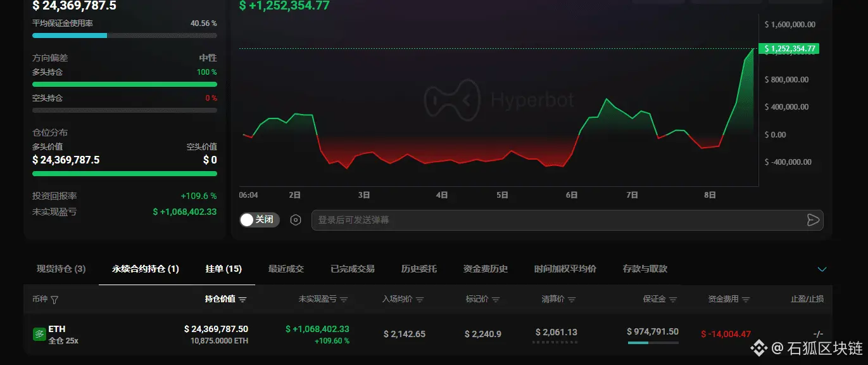Toggle the 关闭 danmaku switch
Image resolution: width=868 pixels, height=365 pixels.
pyautogui.click(x=260, y=220)
